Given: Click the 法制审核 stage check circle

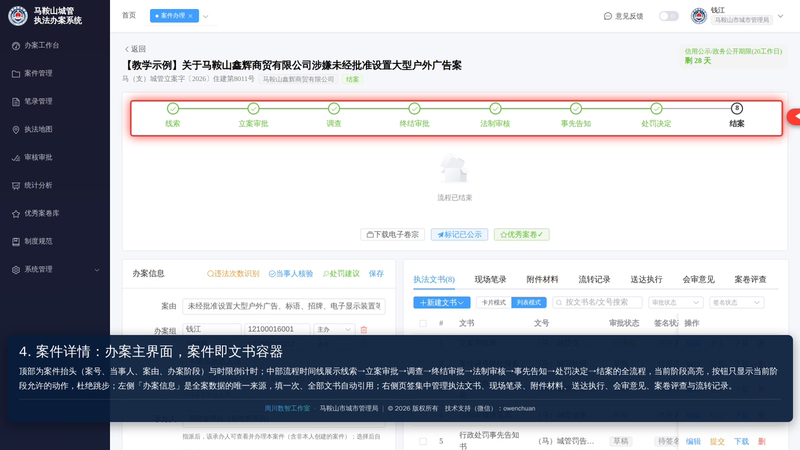Looking at the screenshot, I should pos(495,108).
